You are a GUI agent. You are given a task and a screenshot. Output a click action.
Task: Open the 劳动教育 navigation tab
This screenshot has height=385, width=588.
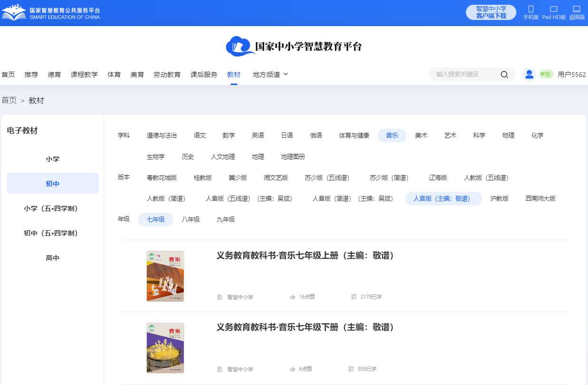(167, 75)
